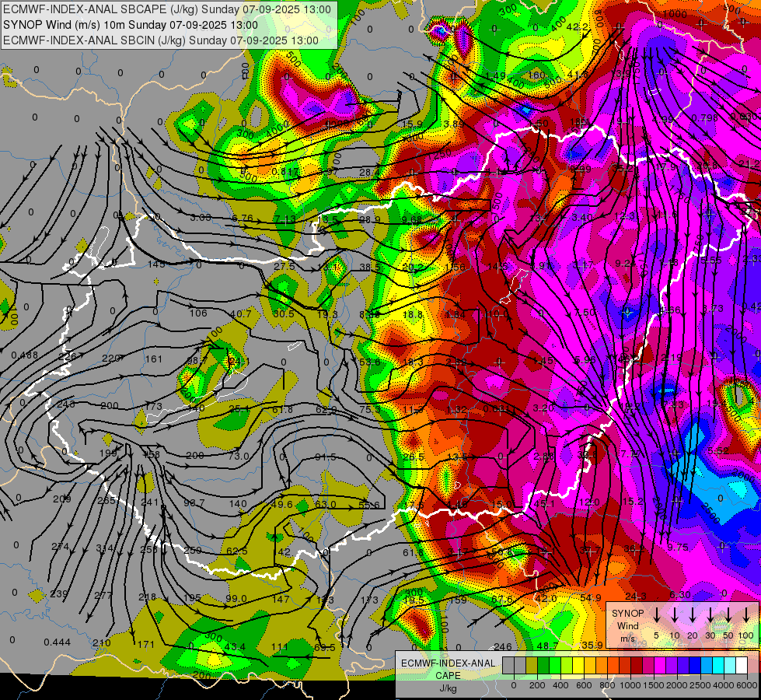761x700 pixels.
Task: Click the olive swatch in CAPE legend
Action: (x=532, y=666)
